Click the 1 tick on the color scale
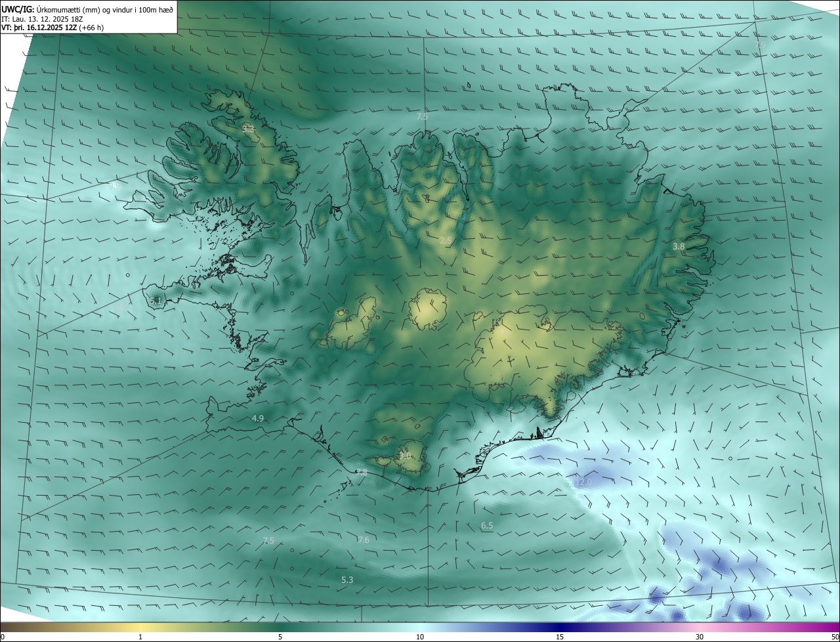 (140, 637)
